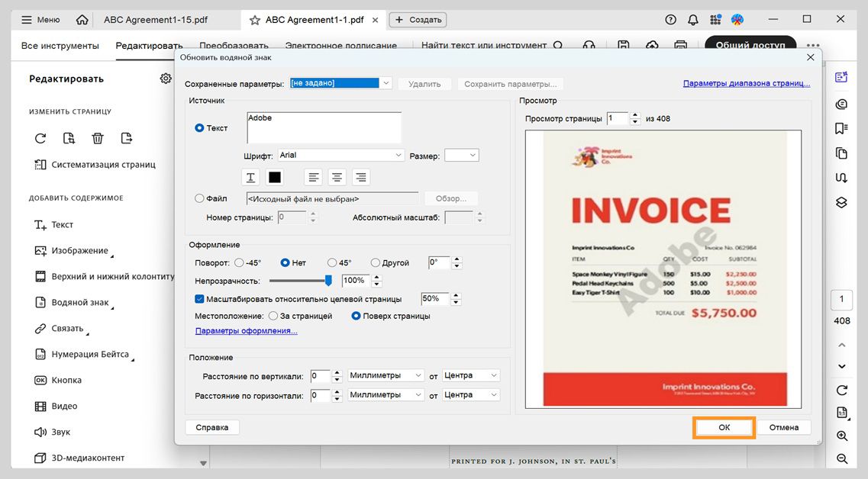Select rotation Нет radio button

(x=285, y=262)
